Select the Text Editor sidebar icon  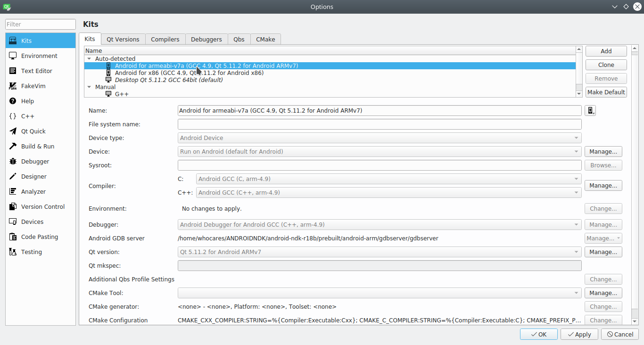(13, 71)
